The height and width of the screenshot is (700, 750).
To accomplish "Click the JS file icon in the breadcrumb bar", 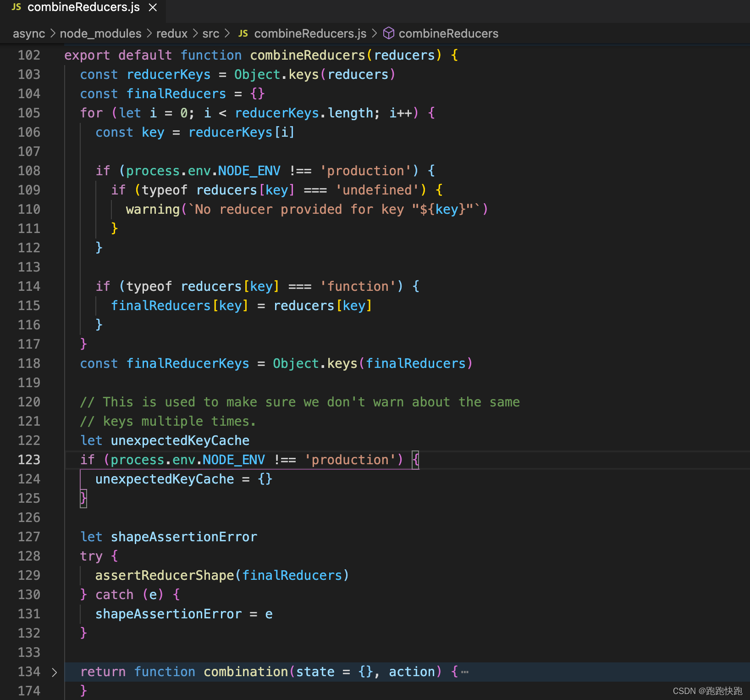I will click(243, 33).
